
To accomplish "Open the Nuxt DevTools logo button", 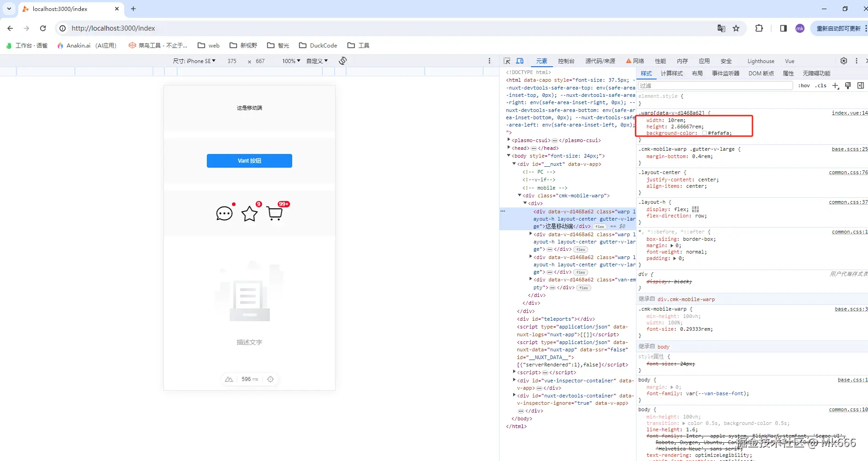I will point(229,379).
